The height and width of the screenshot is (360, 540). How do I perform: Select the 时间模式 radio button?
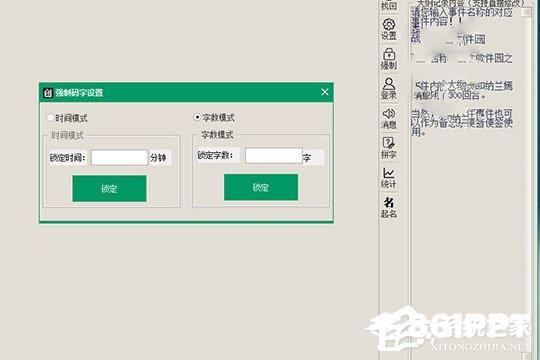coord(50,118)
